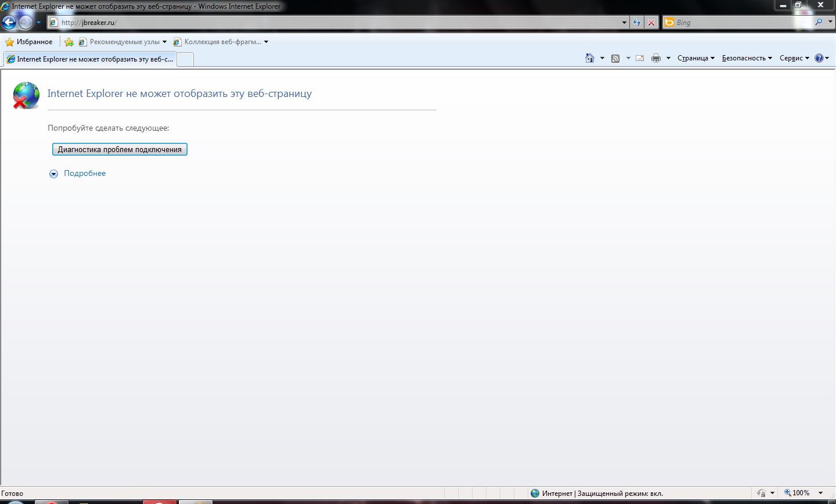Run the search with the magnifier icon
836x504 pixels.
(x=819, y=22)
